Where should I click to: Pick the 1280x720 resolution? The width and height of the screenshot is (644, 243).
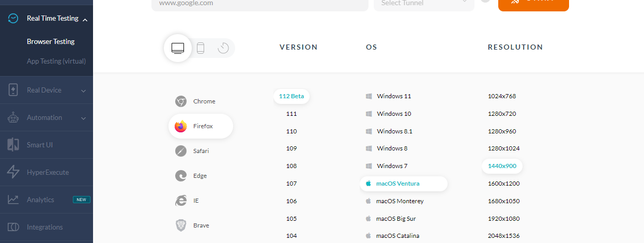pos(502,114)
